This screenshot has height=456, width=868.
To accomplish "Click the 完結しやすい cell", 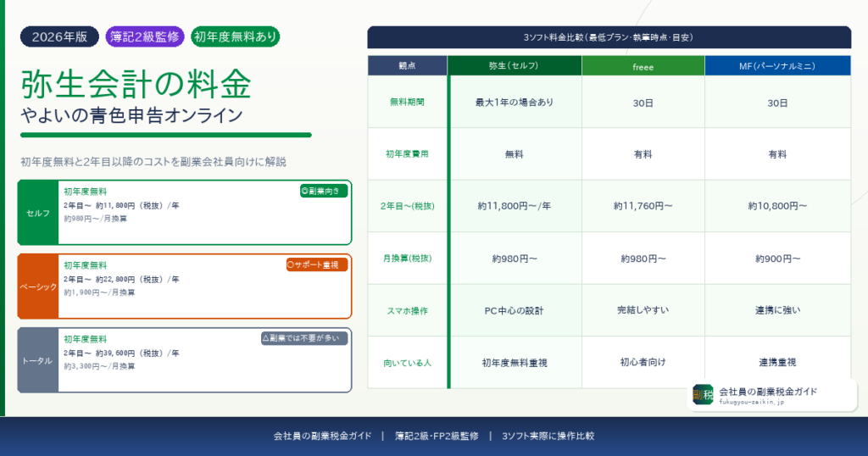I will (643, 310).
